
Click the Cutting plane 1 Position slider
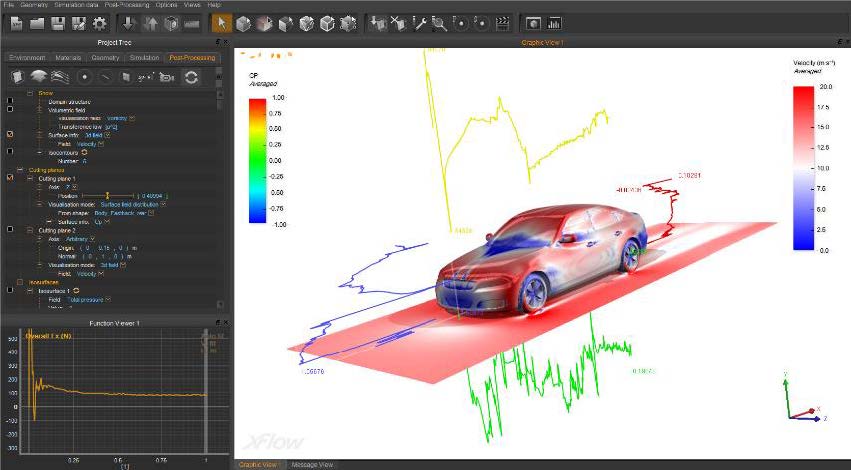tap(105, 195)
